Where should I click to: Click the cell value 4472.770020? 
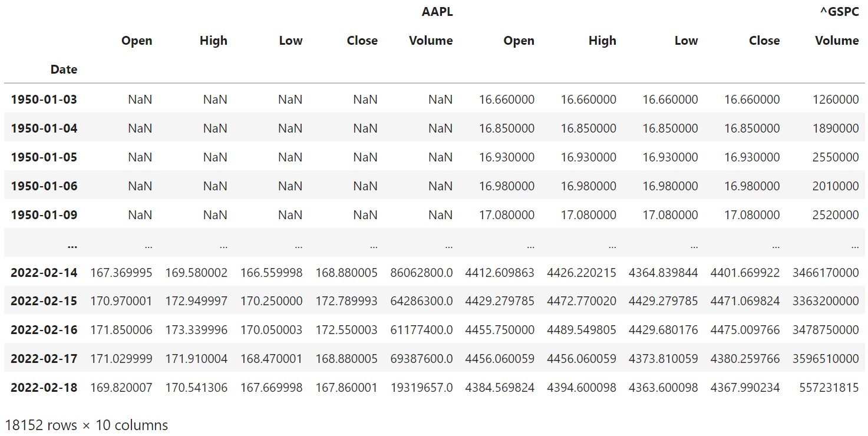point(582,301)
